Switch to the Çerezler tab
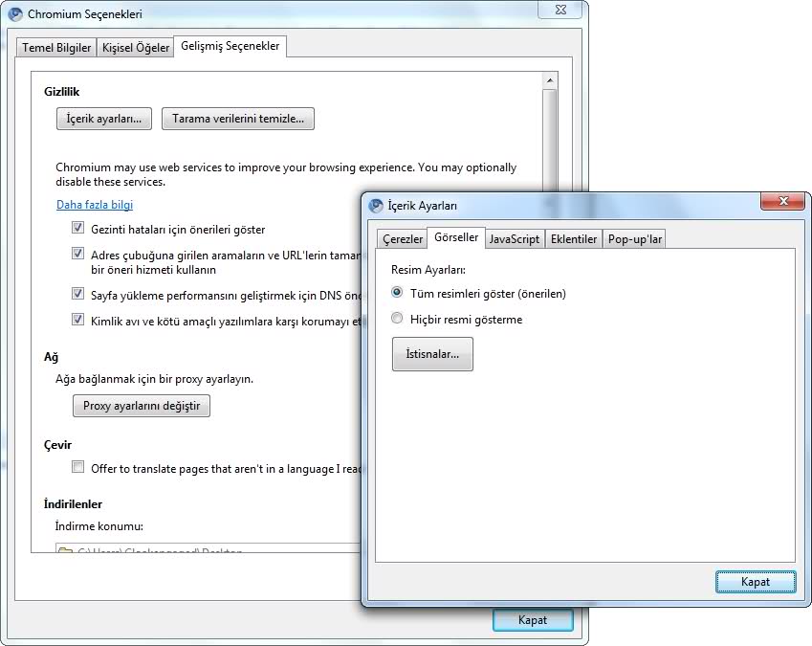 click(x=403, y=239)
